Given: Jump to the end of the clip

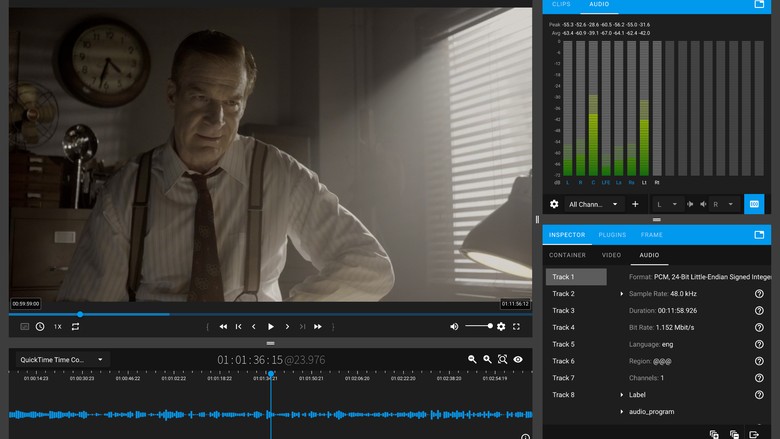Looking at the screenshot, I should pyautogui.click(x=302, y=327).
